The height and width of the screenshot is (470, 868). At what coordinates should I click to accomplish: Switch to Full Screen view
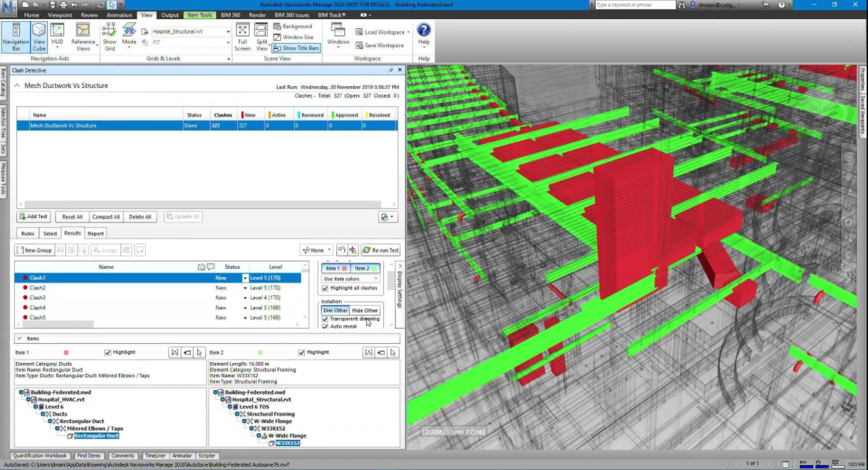tap(242, 38)
